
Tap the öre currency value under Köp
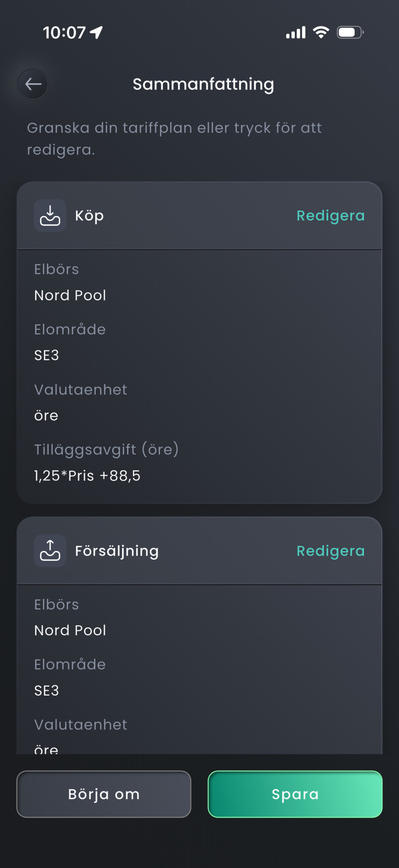(46, 416)
